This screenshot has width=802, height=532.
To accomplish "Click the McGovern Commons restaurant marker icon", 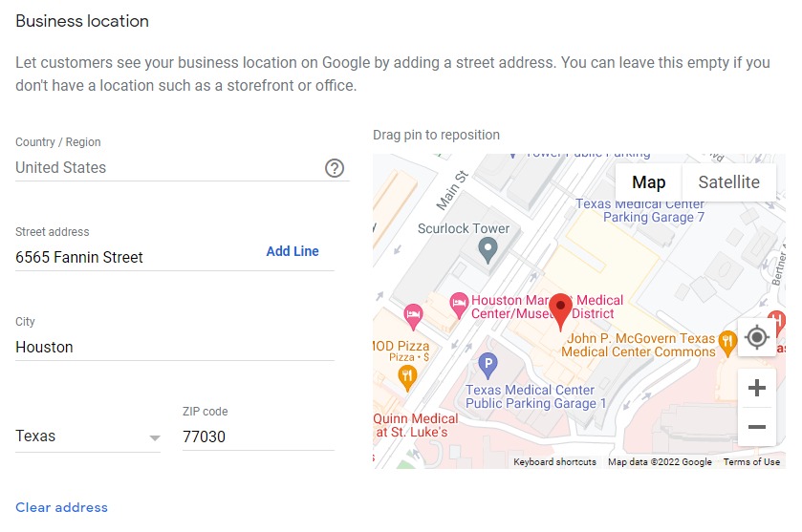I will click(x=727, y=344).
